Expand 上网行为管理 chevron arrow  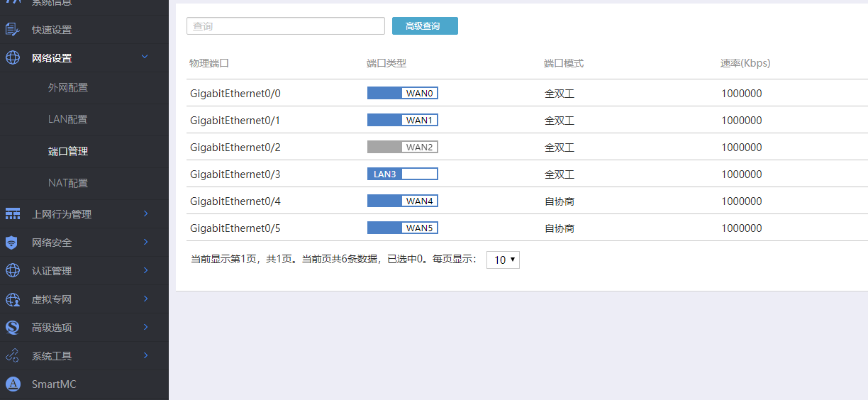tap(145, 213)
